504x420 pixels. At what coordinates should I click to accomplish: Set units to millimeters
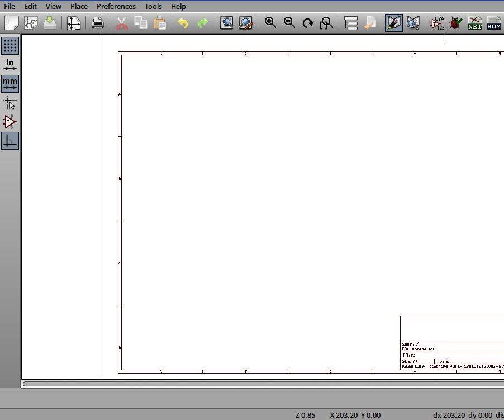click(10, 84)
